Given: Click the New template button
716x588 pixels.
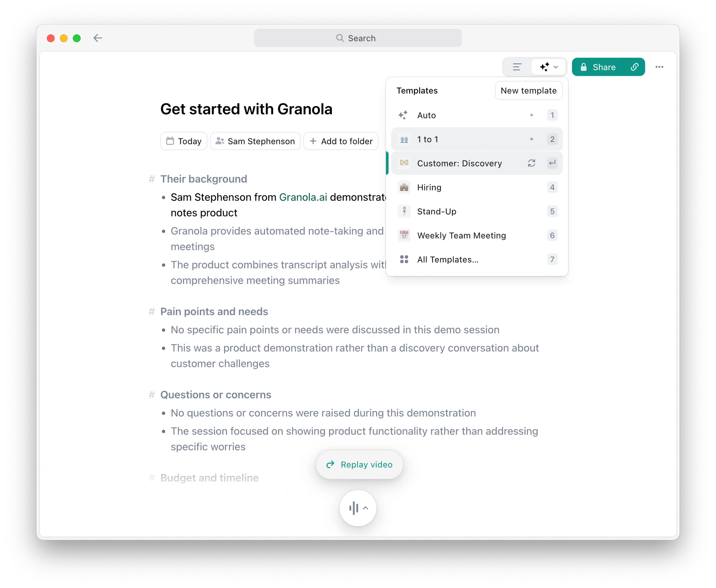Looking at the screenshot, I should point(529,91).
